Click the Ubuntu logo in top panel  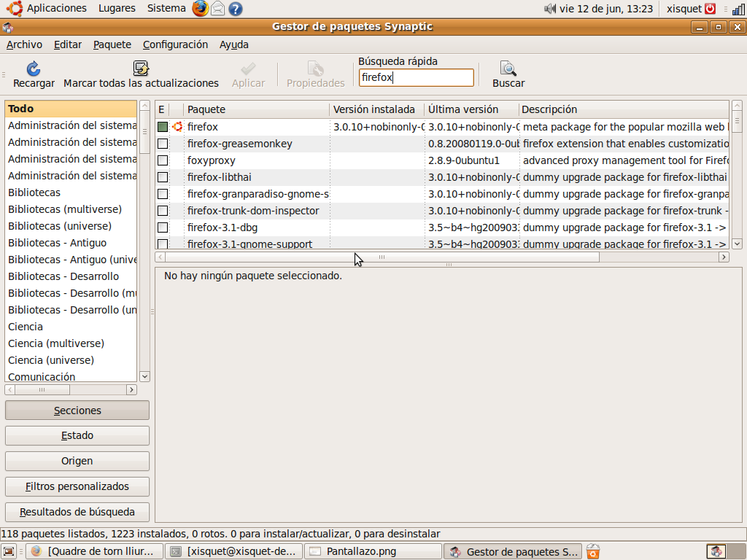pos(15,9)
